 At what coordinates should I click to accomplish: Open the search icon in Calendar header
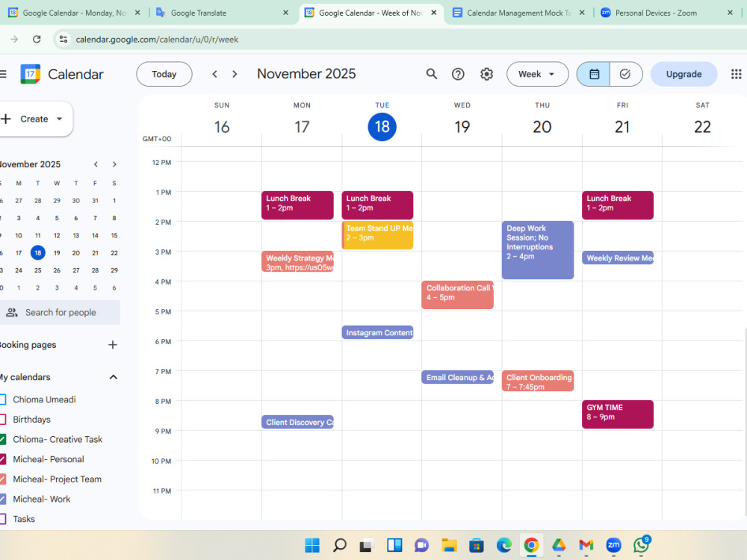[x=431, y=74]
